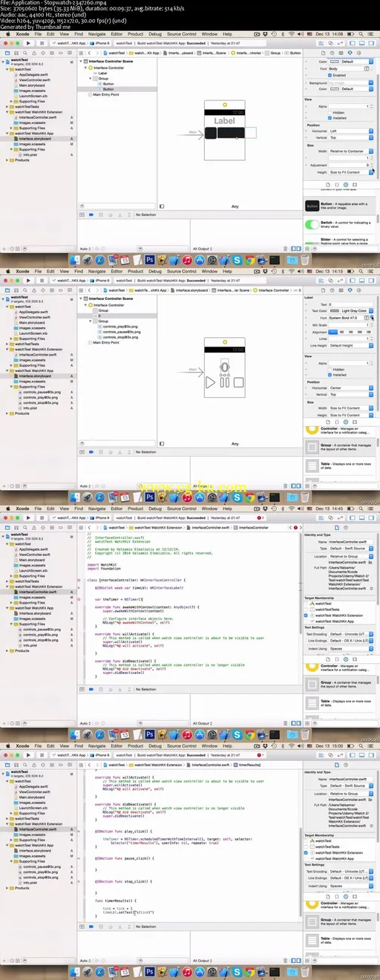Toggle Hidden checkbox in 14:08 inspector
The height and width of the screenshot is (980, 380).
tap(328, 112)
